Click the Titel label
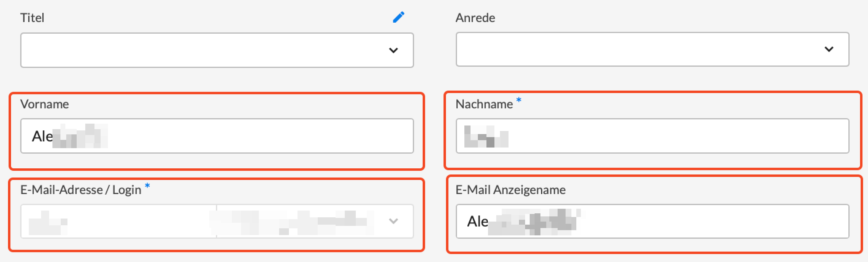868x262 pixels. coord(32,18)
